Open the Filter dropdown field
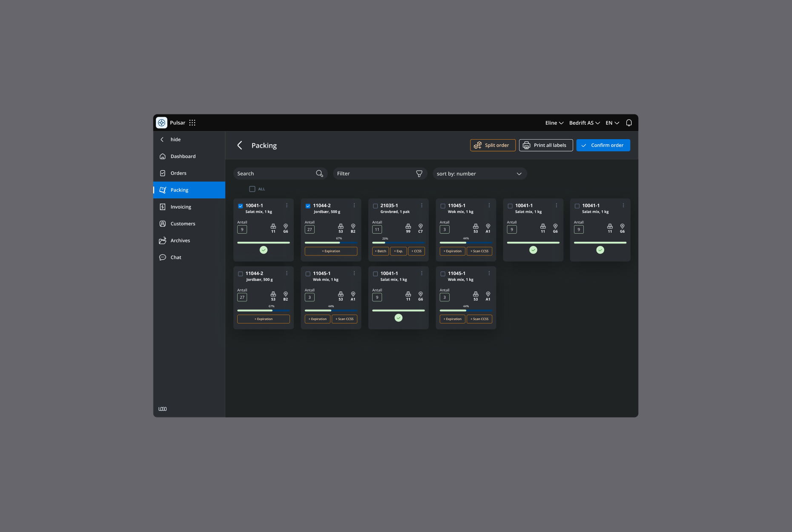792x532 pixels. coord(380,174)
